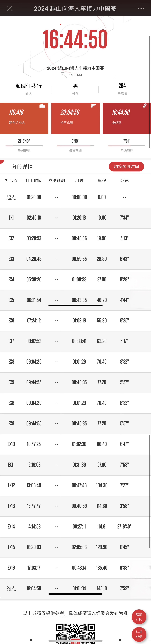Click the 最低配速 progress bar

(x=24, y=146)
